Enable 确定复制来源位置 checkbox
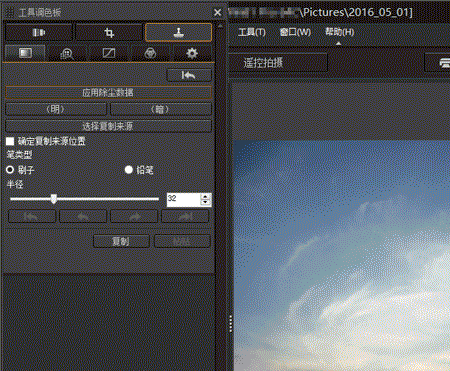Screen dimensions: 450x371 point(10,141)
